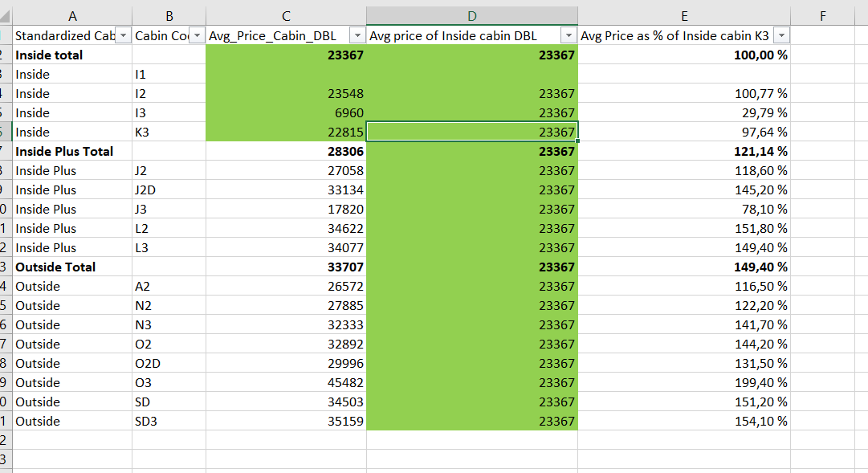
Task: Click the price value 32333
Action: pos(345,324)
